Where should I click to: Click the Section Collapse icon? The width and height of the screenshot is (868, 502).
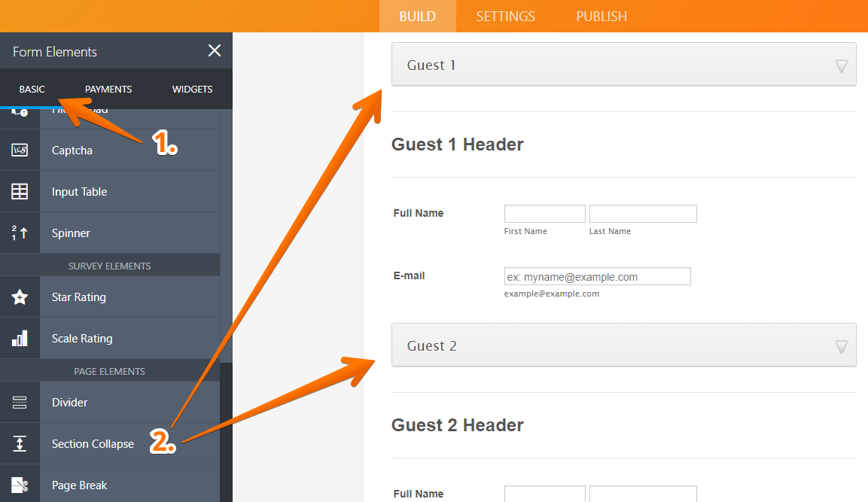click(x=20, y=444)
